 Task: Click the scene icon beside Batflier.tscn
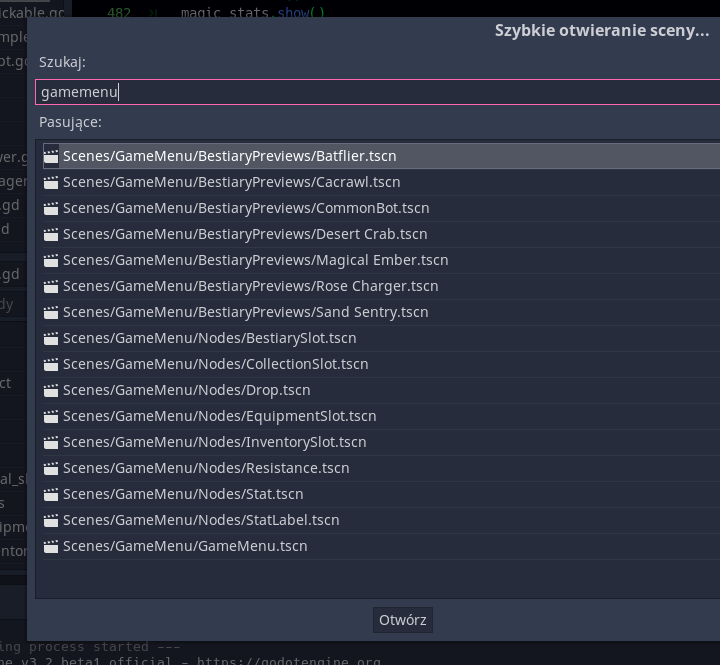pos(51,157)
